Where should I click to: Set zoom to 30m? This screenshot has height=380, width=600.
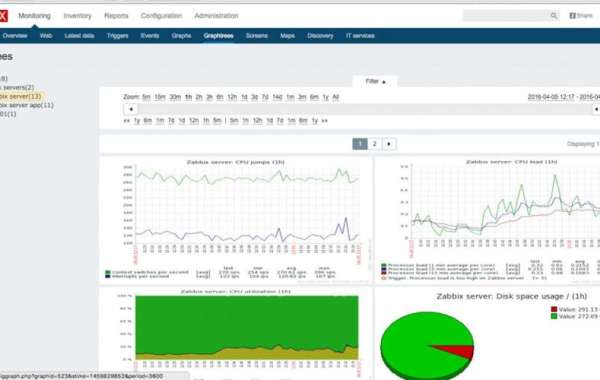(x=175, y=97)
